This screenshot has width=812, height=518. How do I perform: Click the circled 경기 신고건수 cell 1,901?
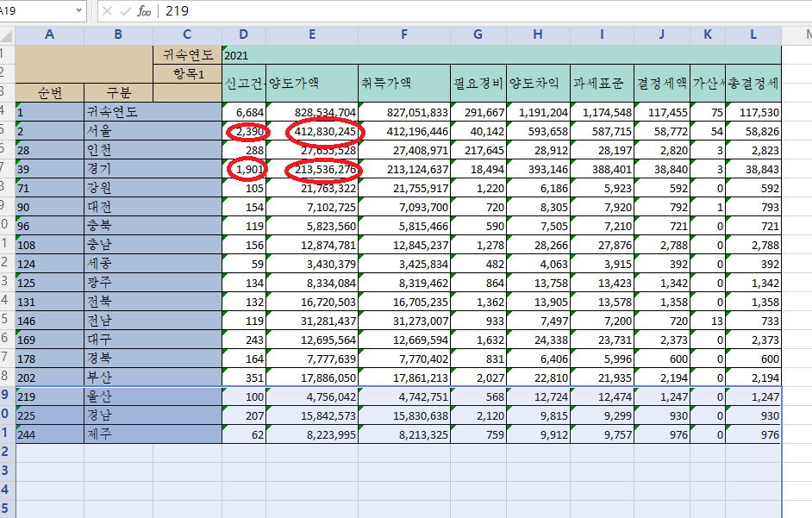click(248, 170)
